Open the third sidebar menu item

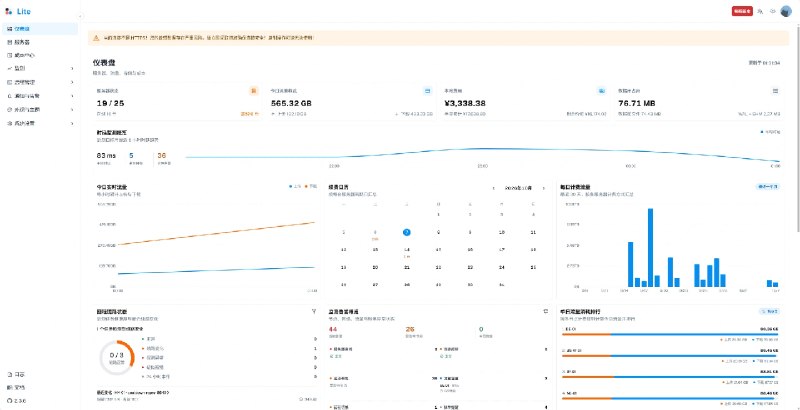[x=40, y=55]
